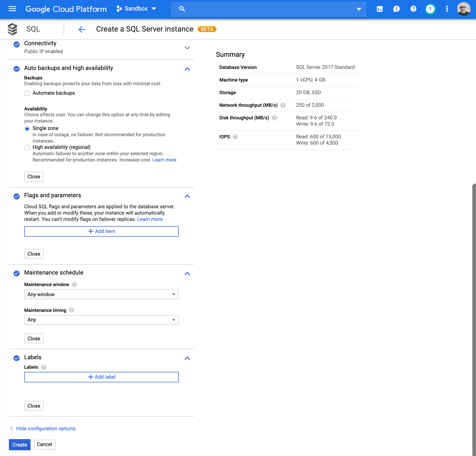Click the back arrow next to SQL
The image size is (476, 456).
pos(82,29)
